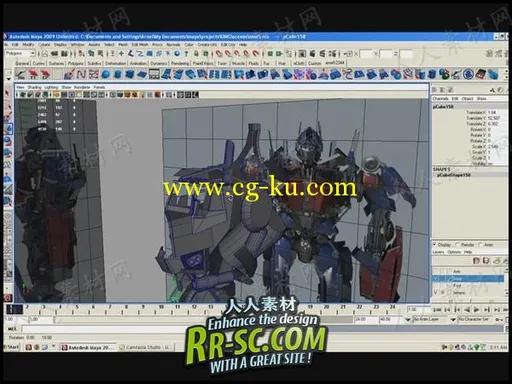Go to start of playback range
512x384 pixels.
(437, 310)
